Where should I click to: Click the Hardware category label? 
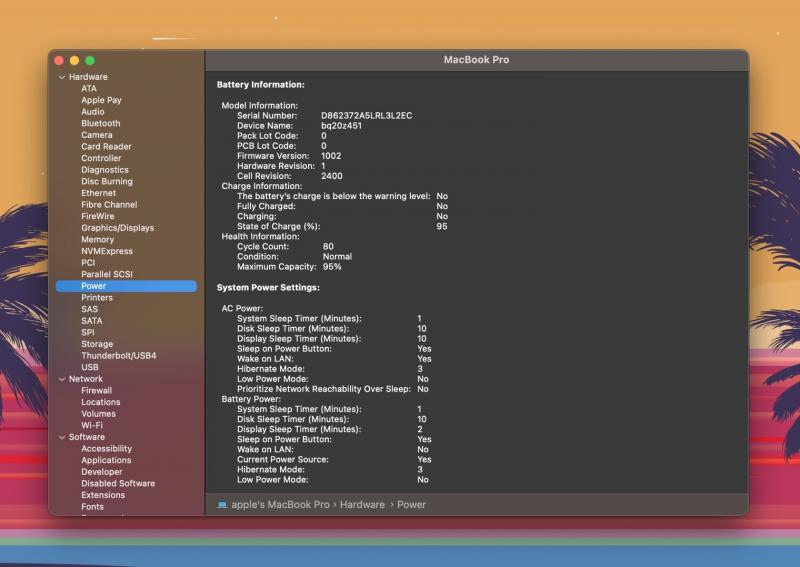(88, 77)
